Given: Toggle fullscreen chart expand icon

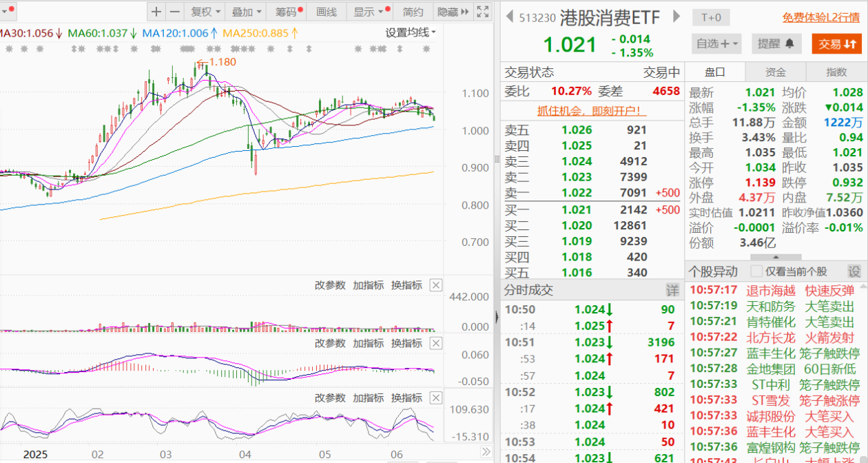Looking at the screenshot, I should (x=483, y=11).
